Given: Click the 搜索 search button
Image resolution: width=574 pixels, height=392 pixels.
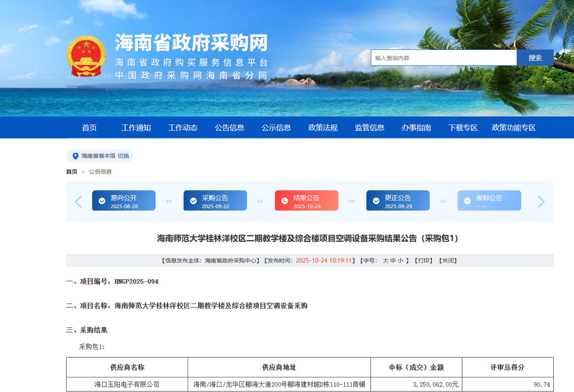Looking at the screenshot, I should tap(535, 58).
